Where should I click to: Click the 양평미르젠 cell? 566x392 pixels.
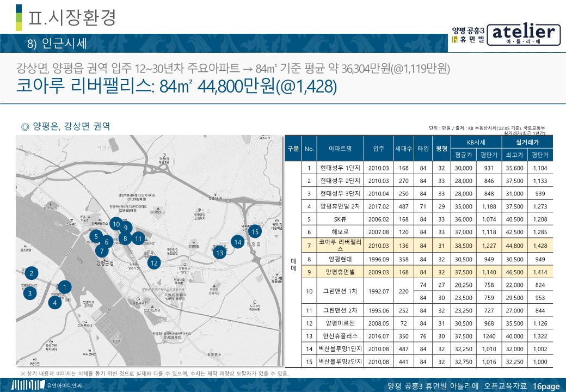coord(340,323)
